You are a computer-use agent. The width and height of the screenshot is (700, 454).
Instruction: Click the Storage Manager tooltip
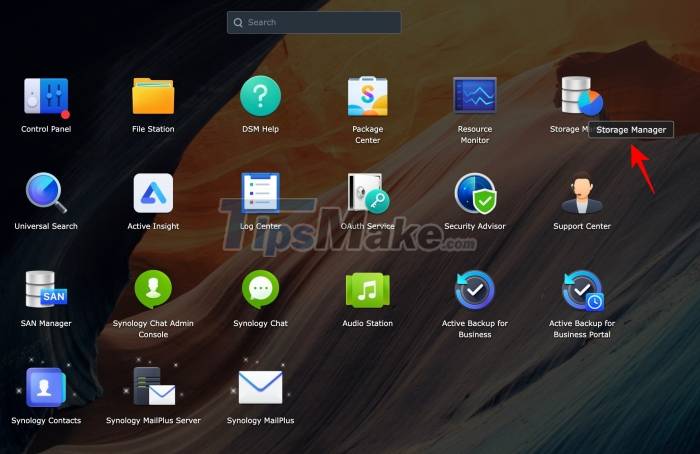pos(631,130)
